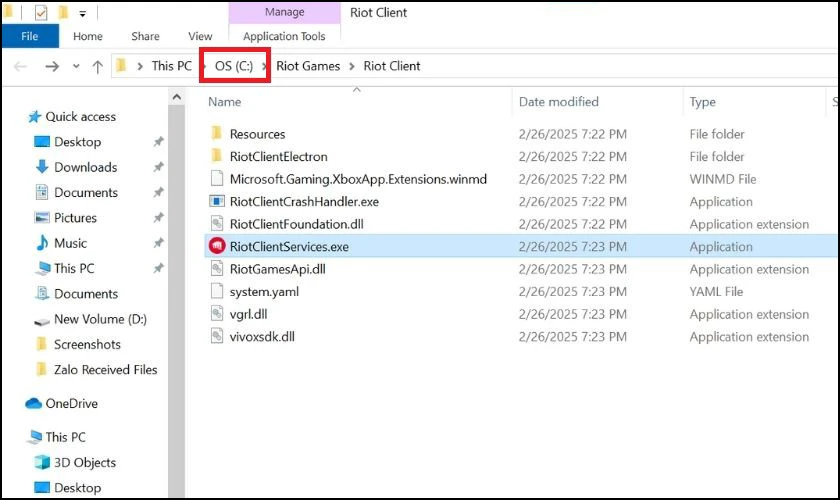Screen dimensions: 840x500
Task: Click the address bar folder icon
Action: [122, 65]
